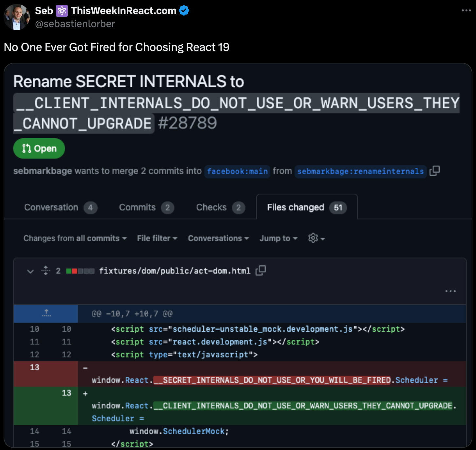Image resolution: width=476 pixels, height=450 pixels.
Task: Expand all lines icon for act-dom.html
Action: coord(46,270)
